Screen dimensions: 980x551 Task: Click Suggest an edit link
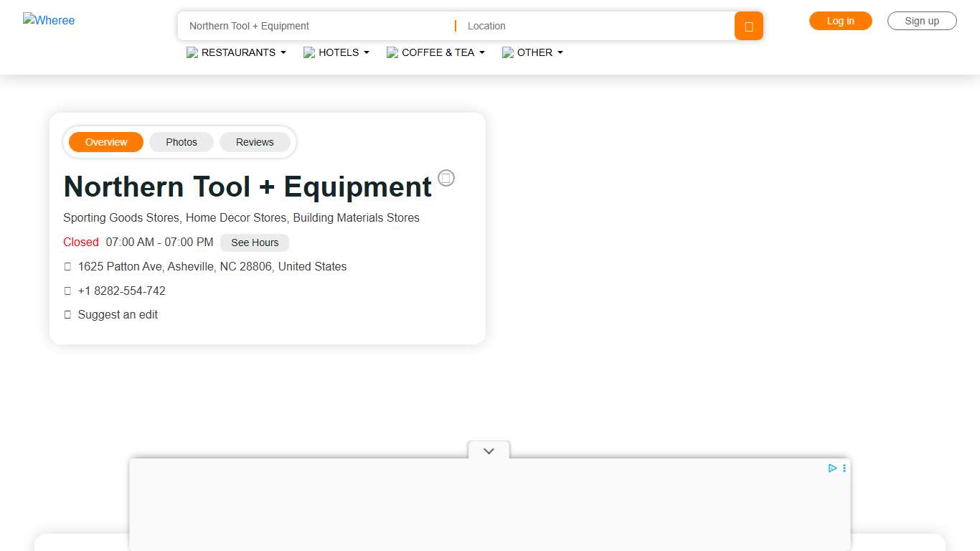click(118, 314)
